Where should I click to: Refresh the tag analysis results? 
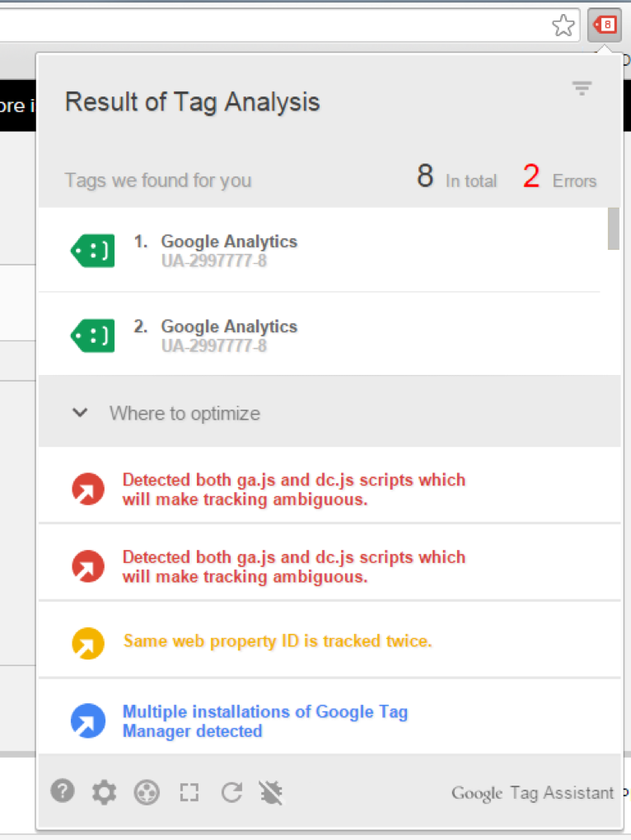[x=231, y=793]
